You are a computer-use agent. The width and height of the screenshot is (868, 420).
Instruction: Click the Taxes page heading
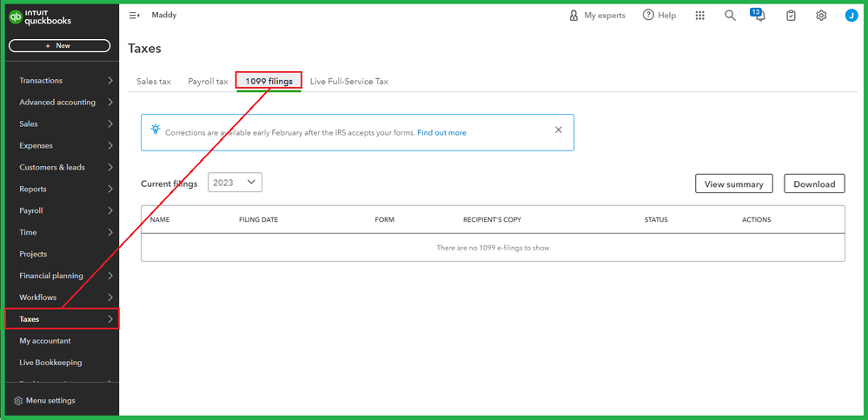click(144, 49)
